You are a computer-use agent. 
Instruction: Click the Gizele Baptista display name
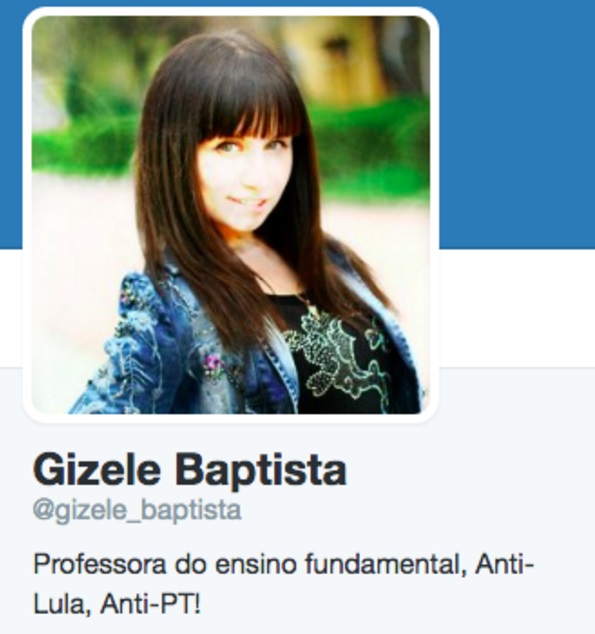pos(190,470)
